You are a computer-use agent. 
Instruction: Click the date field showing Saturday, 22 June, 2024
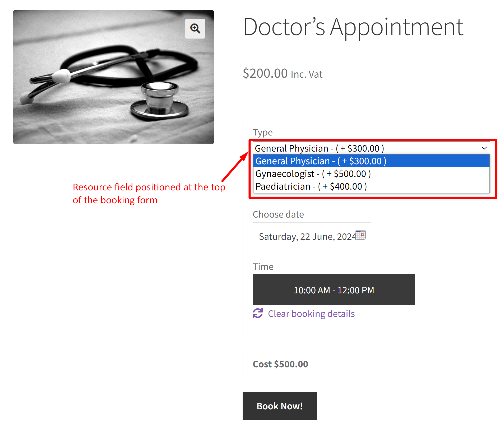pyautogui.click(x=307, y=237)
